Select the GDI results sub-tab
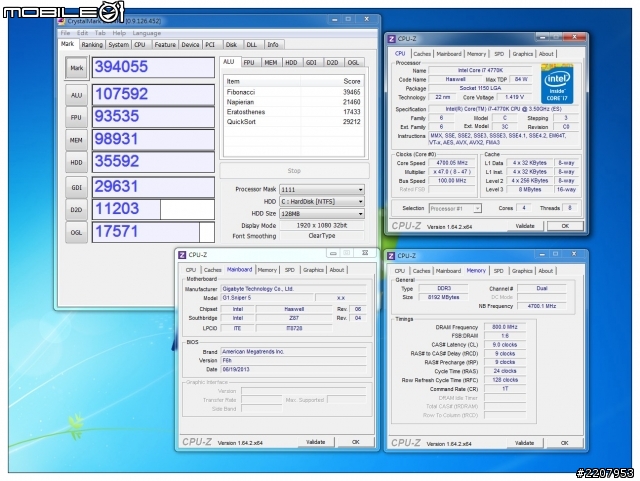Viewport: 640px width, 481px height. [311, 62]
